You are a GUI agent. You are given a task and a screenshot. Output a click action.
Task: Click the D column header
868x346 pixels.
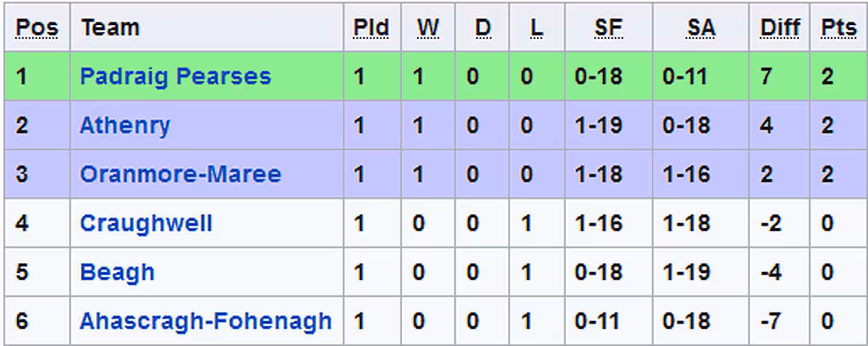[482, 28]
